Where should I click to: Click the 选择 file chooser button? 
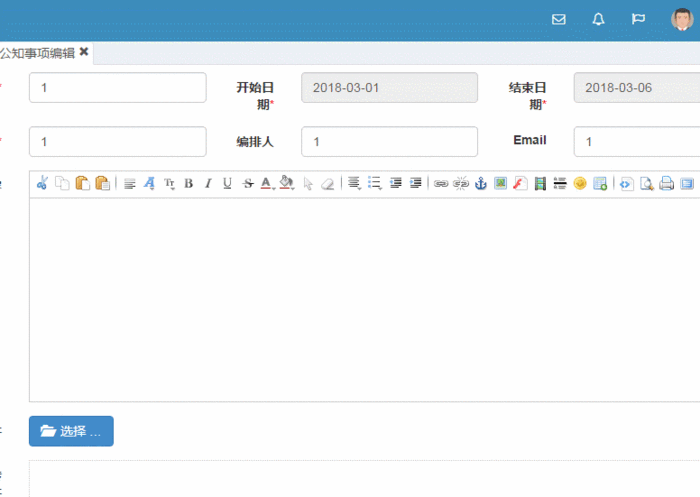coord(71,431)
